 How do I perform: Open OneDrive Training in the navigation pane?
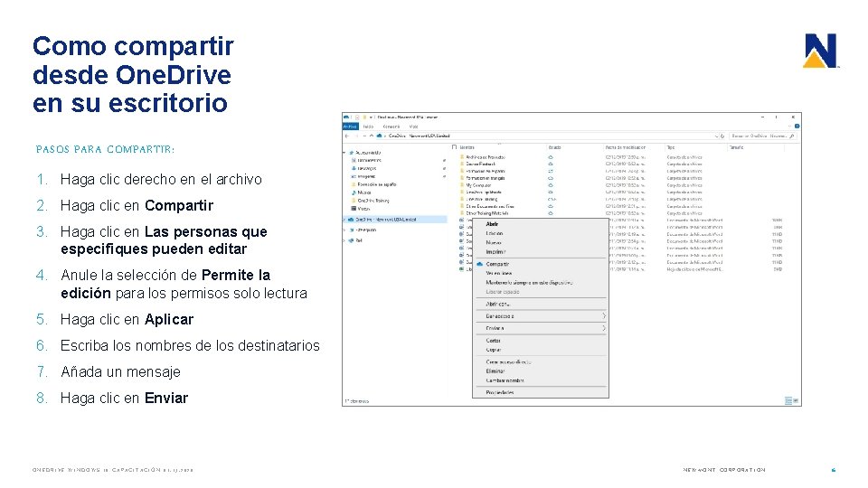[x=370, y=201]
